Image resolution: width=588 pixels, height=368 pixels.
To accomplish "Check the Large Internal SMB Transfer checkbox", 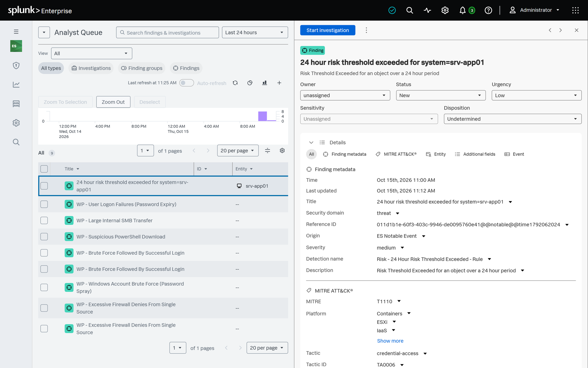I will pos(44,220).
